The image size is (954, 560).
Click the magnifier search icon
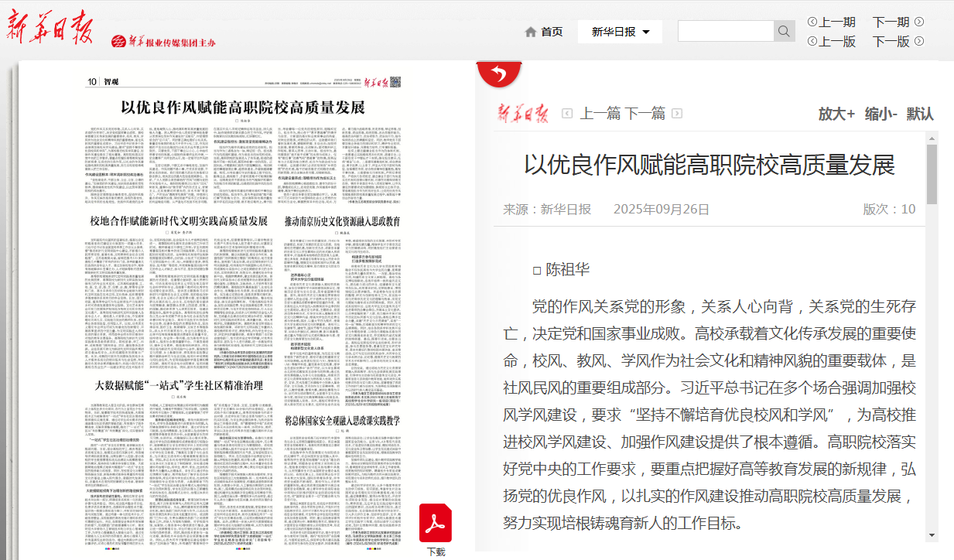pyautogui.click(x=785, y=31)
